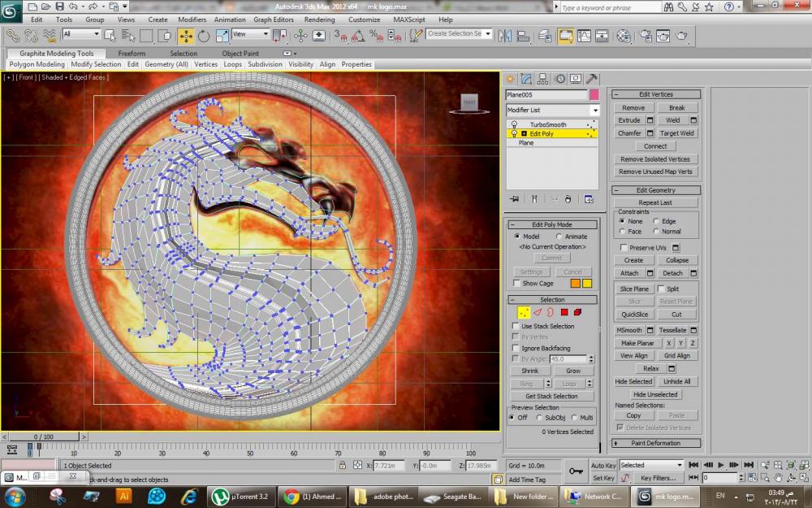Viewport: 812px width, 508px height.
Task: Click the Pin Stack icon
Action: point(514,199)
